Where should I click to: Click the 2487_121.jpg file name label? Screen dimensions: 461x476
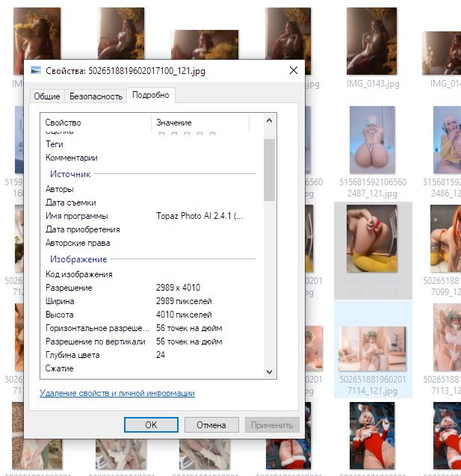[x=373, y=188]
